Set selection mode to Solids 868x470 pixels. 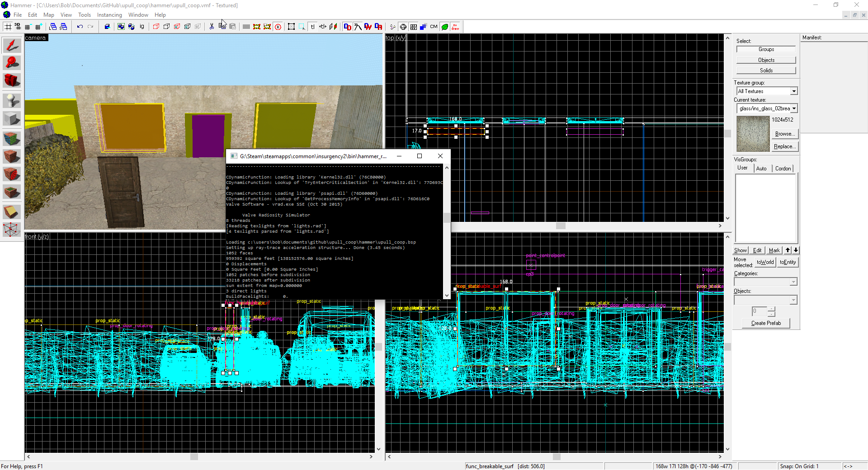(x=766, y=70)
